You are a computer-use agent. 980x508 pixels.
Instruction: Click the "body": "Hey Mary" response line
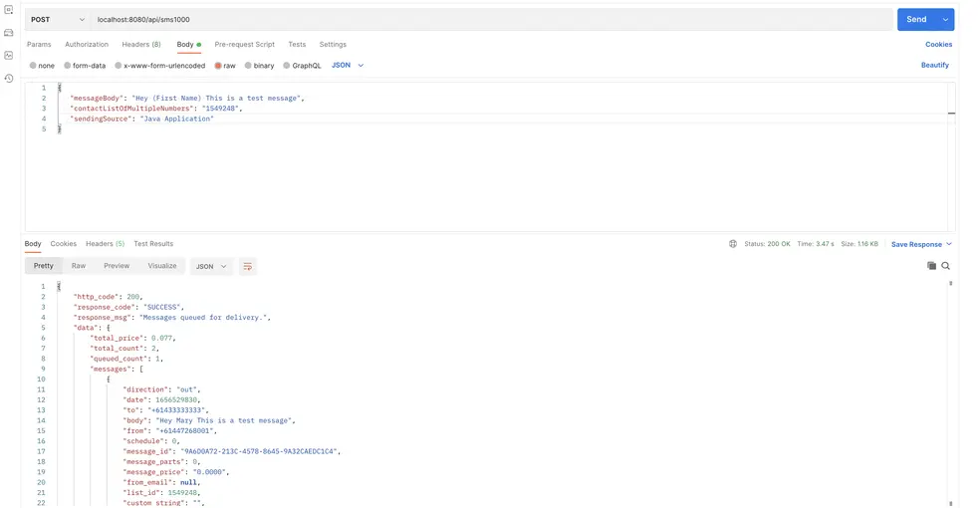click(209, 420)
